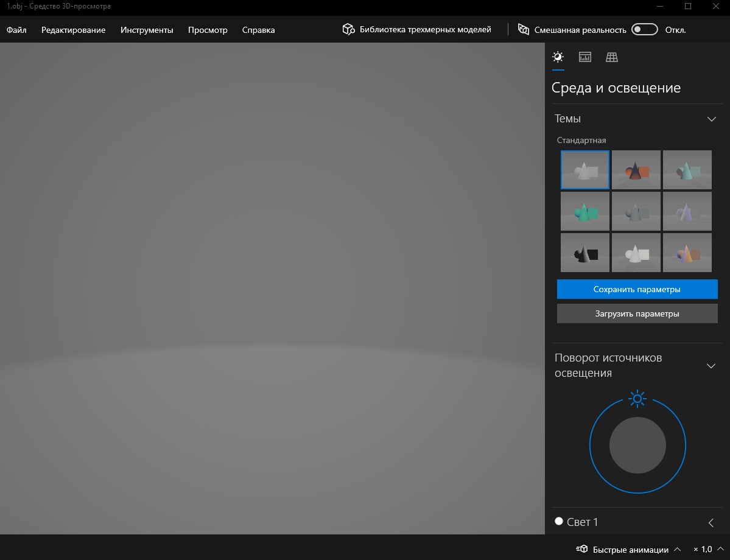Expand the Свет 1 settings chevron
This screenshot has height=560, width=730.
711,523
